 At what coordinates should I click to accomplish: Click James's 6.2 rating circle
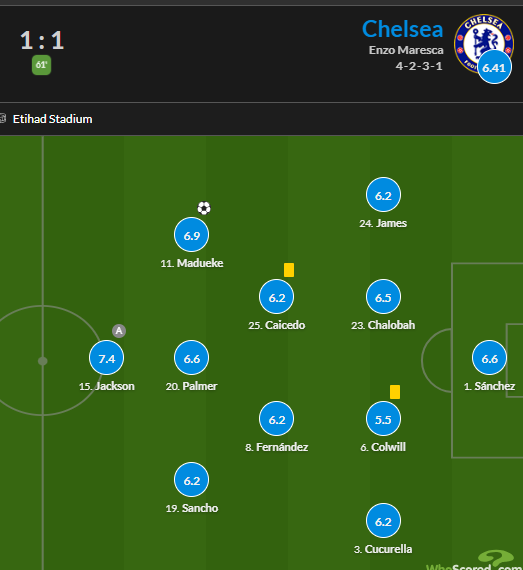(383, 195)
